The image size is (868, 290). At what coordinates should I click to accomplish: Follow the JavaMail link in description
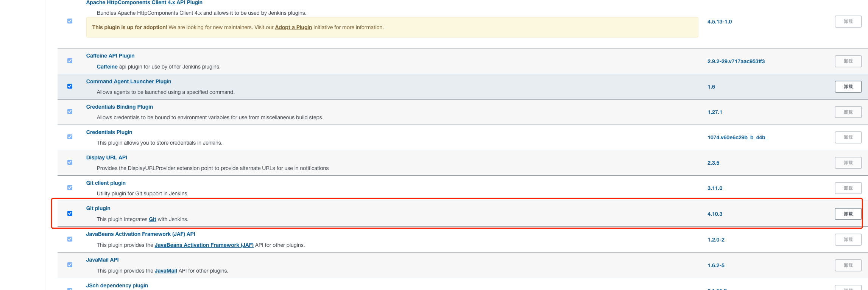tap(166, 271)
